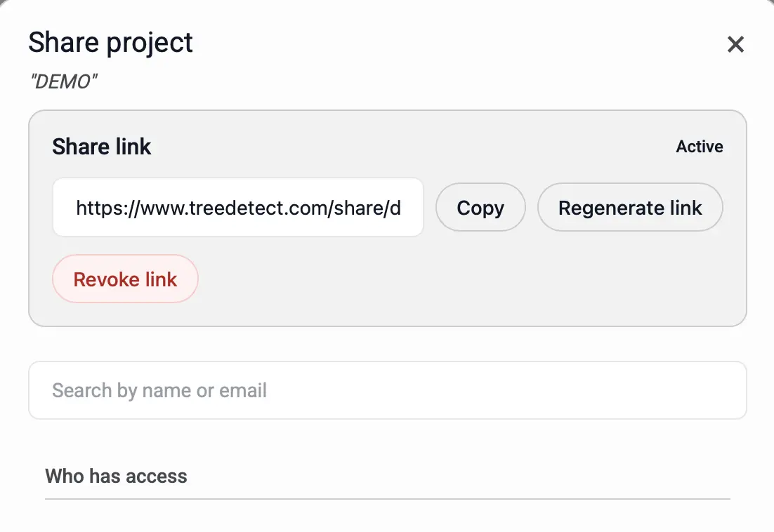774x532 pixels.
Task: Place cursor in people search field
Action: (x=387, y=390)
